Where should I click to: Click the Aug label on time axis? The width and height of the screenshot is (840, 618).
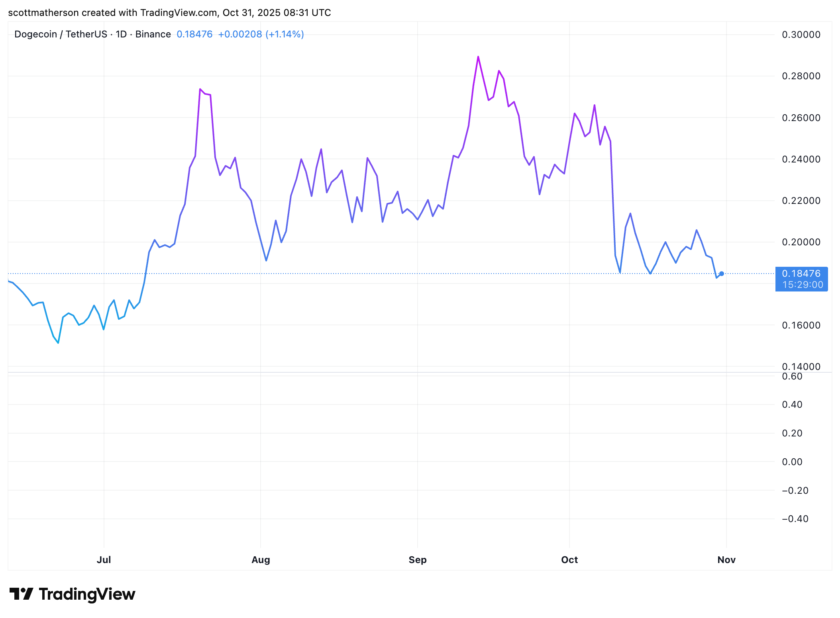261,559
